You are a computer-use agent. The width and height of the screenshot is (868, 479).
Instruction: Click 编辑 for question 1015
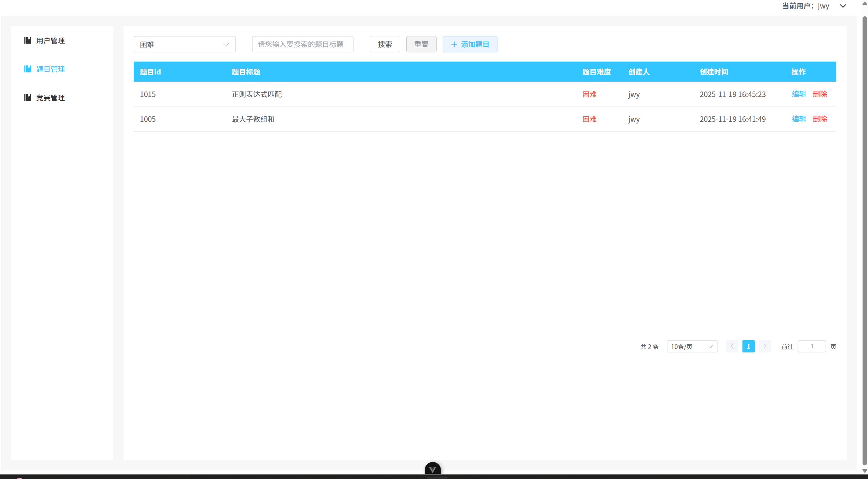click(799, 94)
